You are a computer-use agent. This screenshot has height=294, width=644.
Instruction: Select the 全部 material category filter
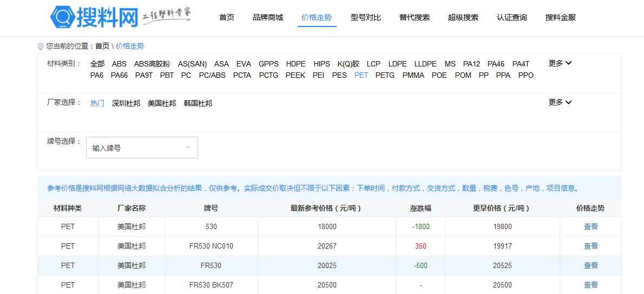97,64
